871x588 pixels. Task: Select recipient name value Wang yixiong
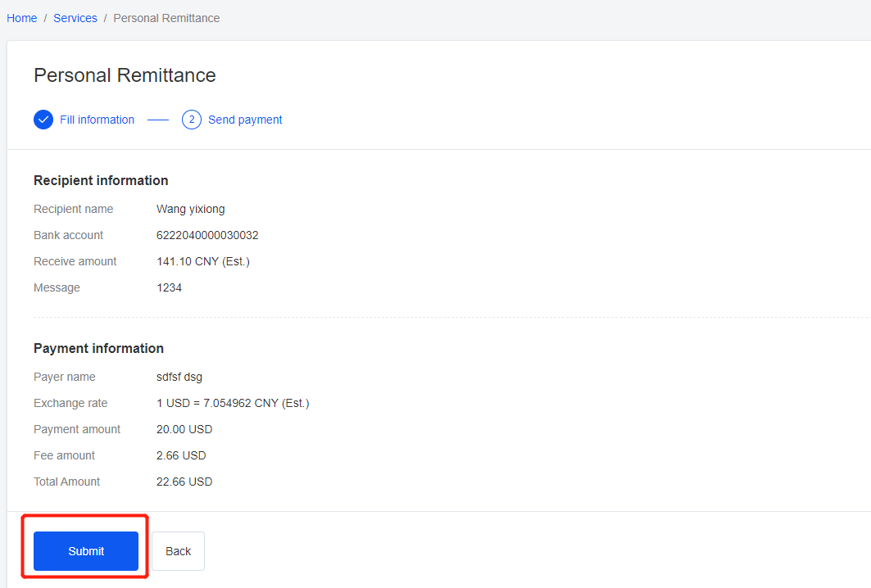[x=191, y=209]
